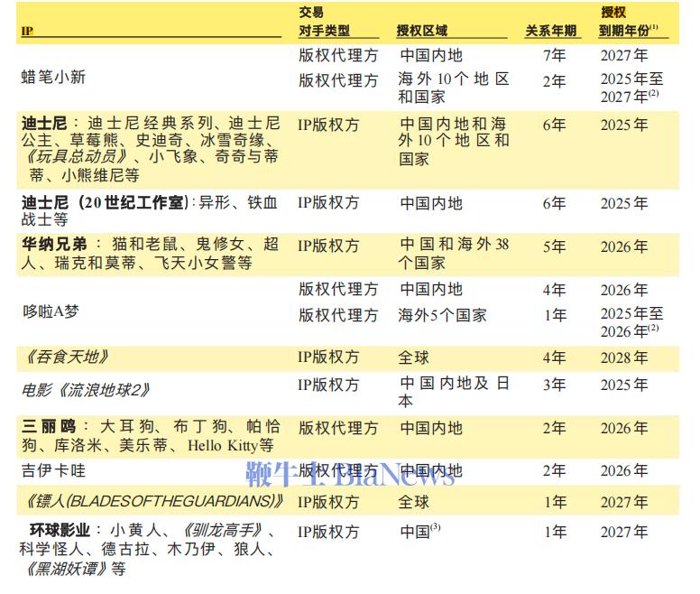Select the 华纳兄弟 IP cell
Screen dimensions: 700x594
pyautogui.click(x=150, y=254)
